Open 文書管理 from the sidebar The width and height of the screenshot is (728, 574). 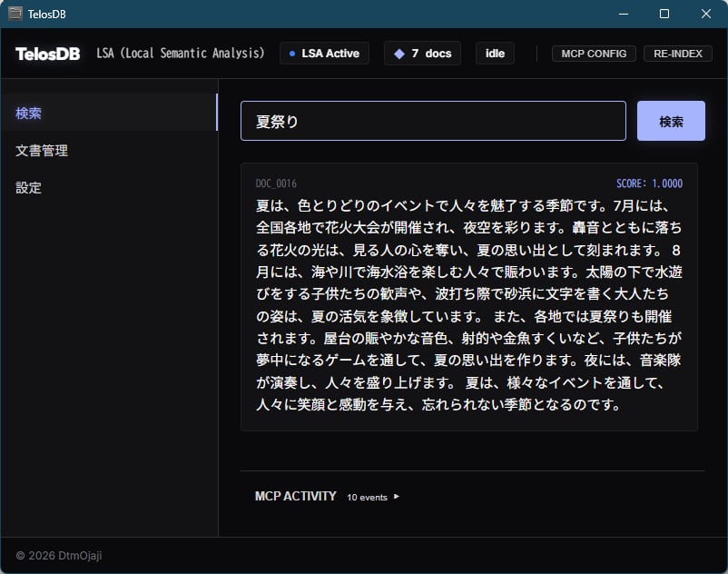(x=42, y=151)
